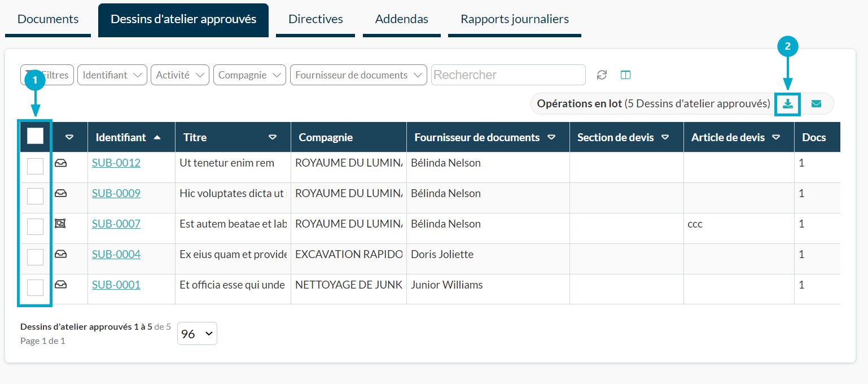Viewport: 868px width, 384px height.
Task: Open the Compagnie filter dropdown
Action: tap(249, 75)
